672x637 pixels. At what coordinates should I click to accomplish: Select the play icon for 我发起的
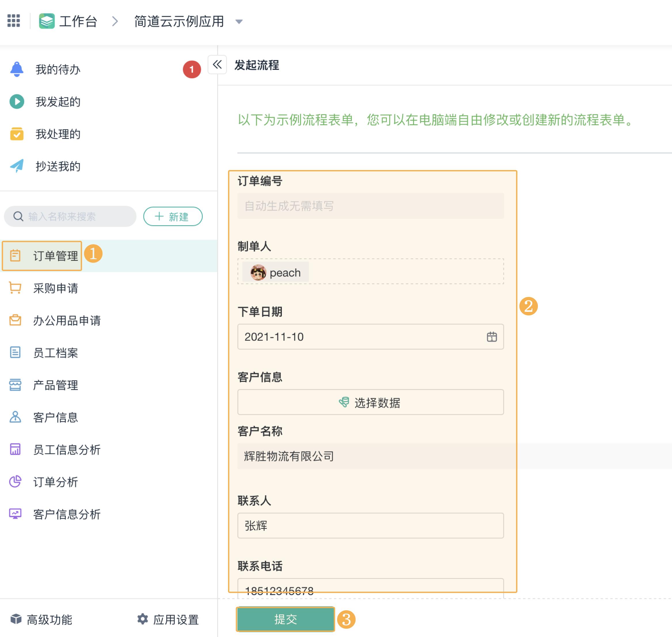[x=17, y=101]
